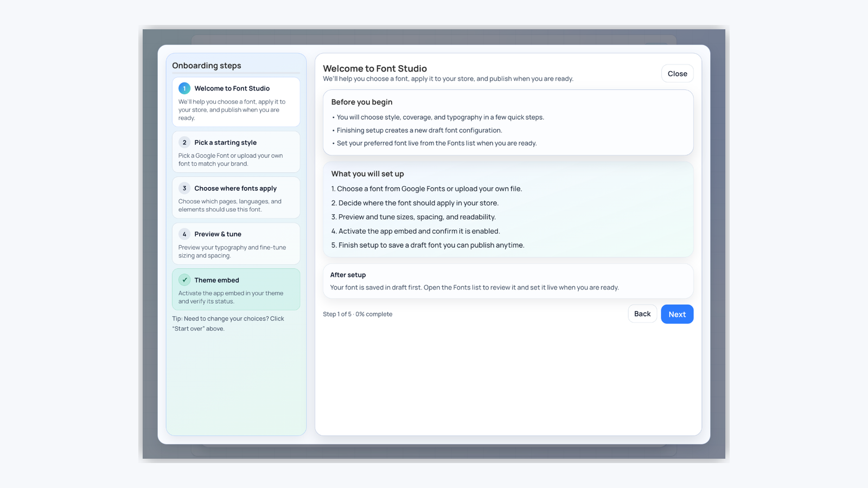This screenshot has height=488, width=868.
Task: Expand the Before you begin section
Action: [x=362, y=102]
